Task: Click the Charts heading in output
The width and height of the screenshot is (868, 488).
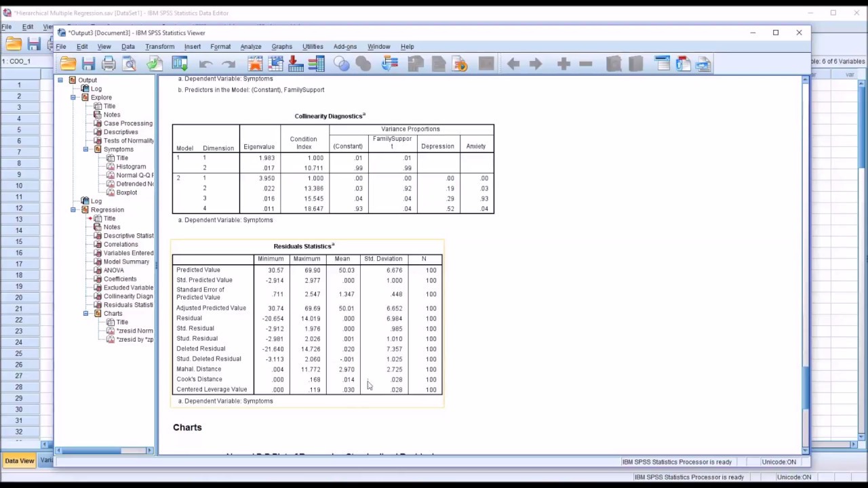Action: [x=187, y=428]
